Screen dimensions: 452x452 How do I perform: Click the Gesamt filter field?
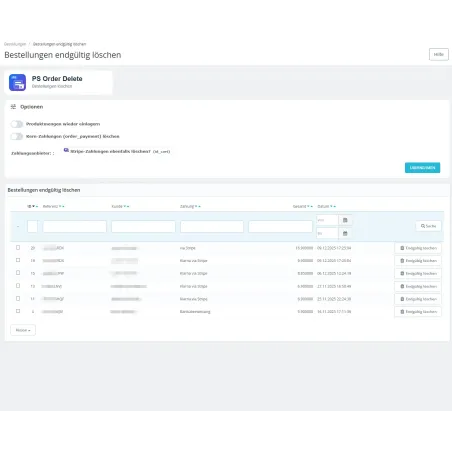[280, 226]
